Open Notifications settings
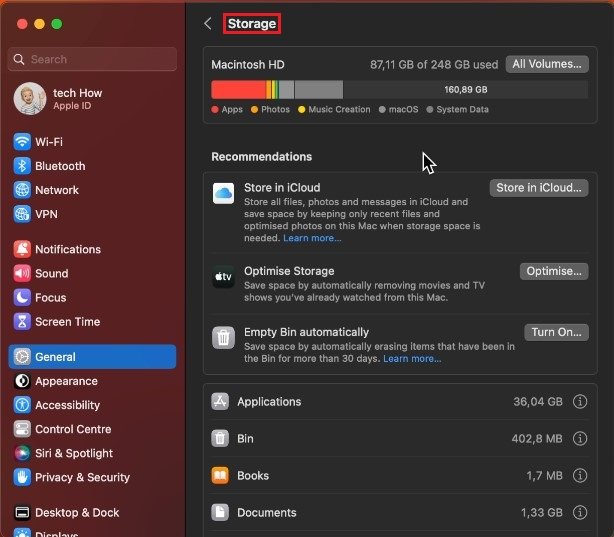The width and height of the screenshot is (614, 537). [x=92, y=249]
